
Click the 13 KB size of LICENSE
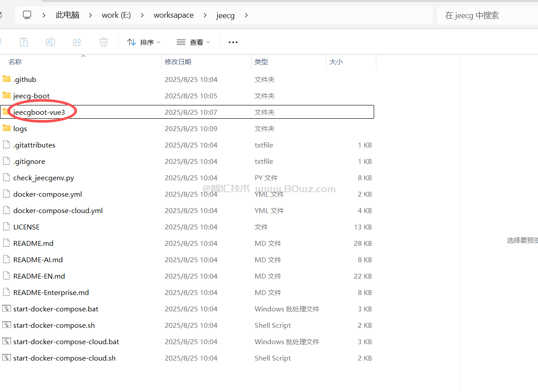[x=363, y=227]
